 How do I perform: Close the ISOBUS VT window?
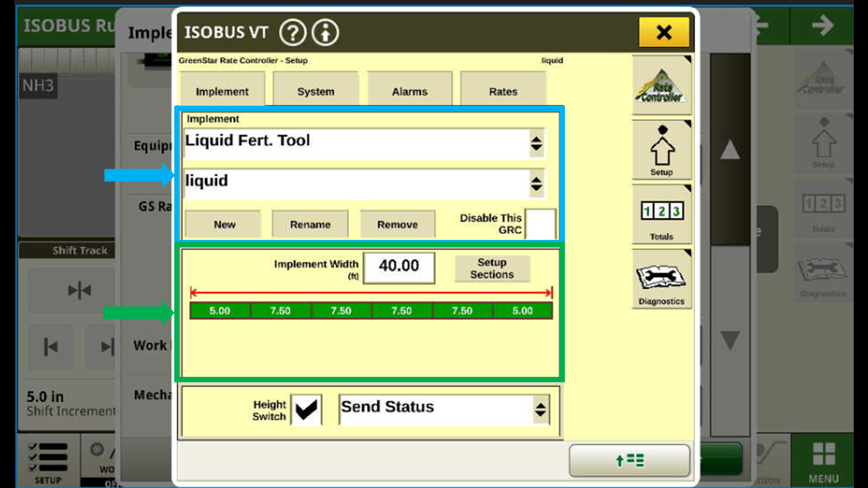(664, 32)
